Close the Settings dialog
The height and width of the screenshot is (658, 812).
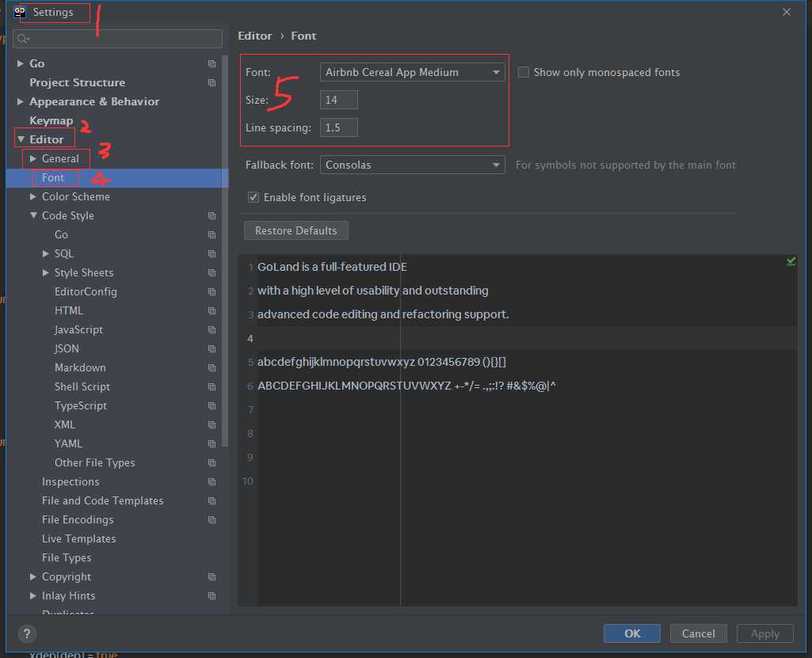[x=786, y=12]
